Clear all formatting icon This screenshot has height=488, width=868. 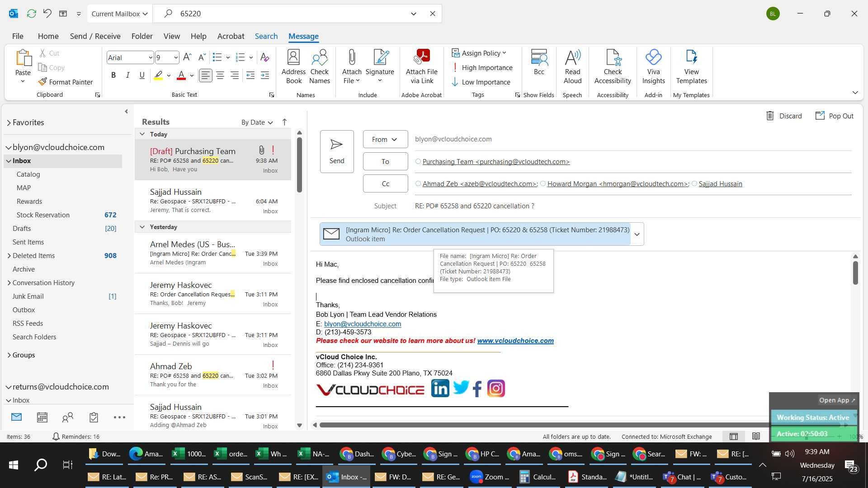point(265,57)
